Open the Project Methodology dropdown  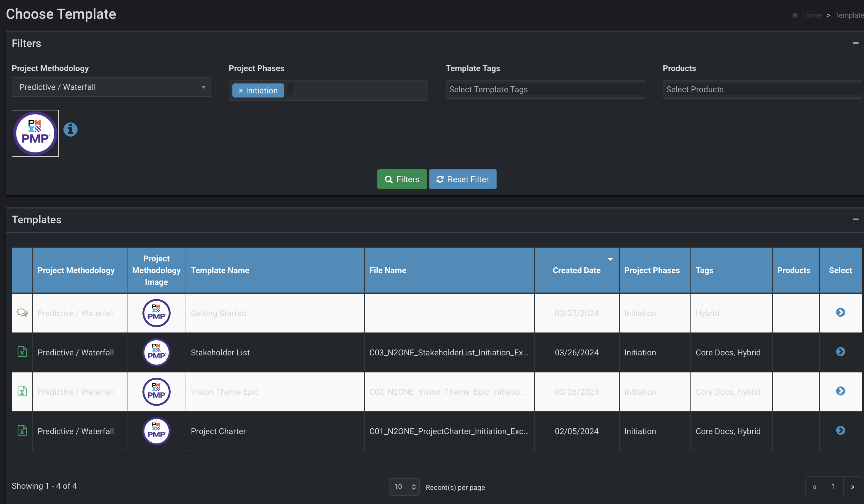[x=111, y=87]
